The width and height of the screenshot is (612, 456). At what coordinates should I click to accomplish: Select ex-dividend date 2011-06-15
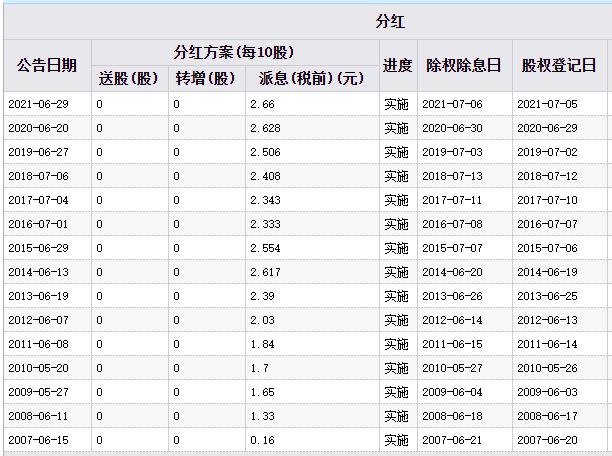pos(452,344)
